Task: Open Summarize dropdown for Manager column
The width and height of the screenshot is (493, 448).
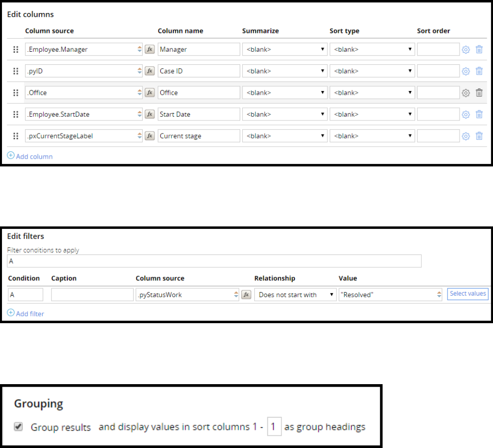Action: [x=285, y=49]
